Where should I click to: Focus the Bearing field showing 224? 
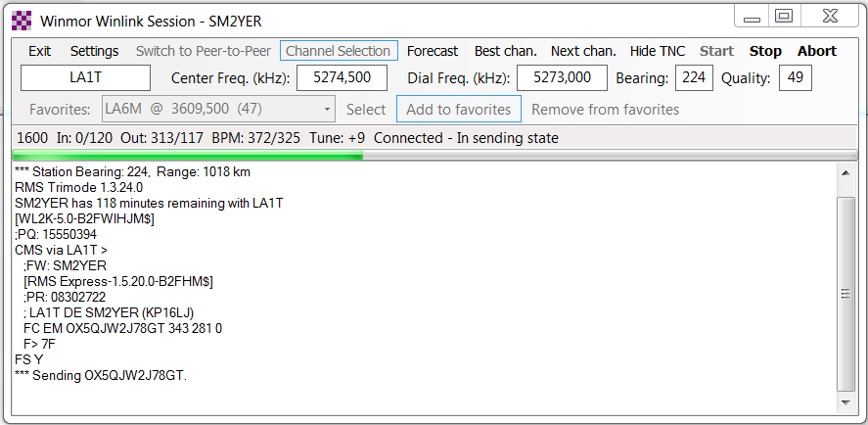(x=694, y=77)
